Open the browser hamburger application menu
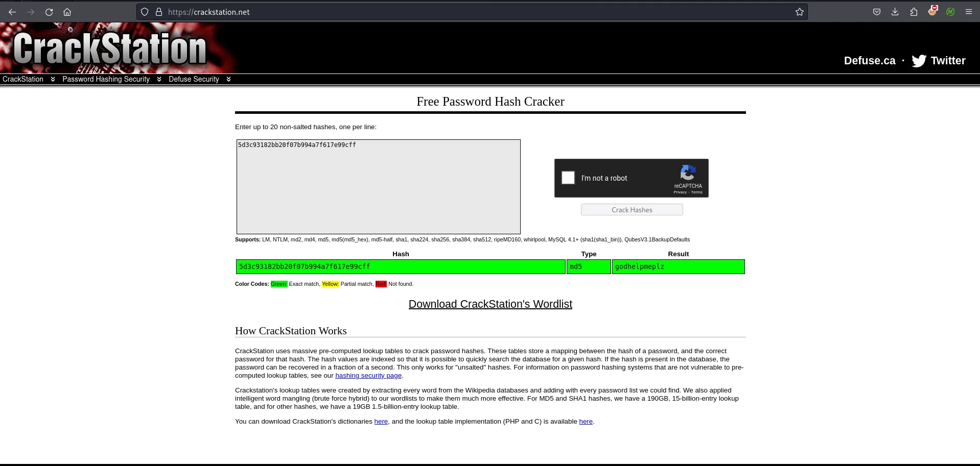The height and width of the screenshot is (466, 980). tap(969, 12)
